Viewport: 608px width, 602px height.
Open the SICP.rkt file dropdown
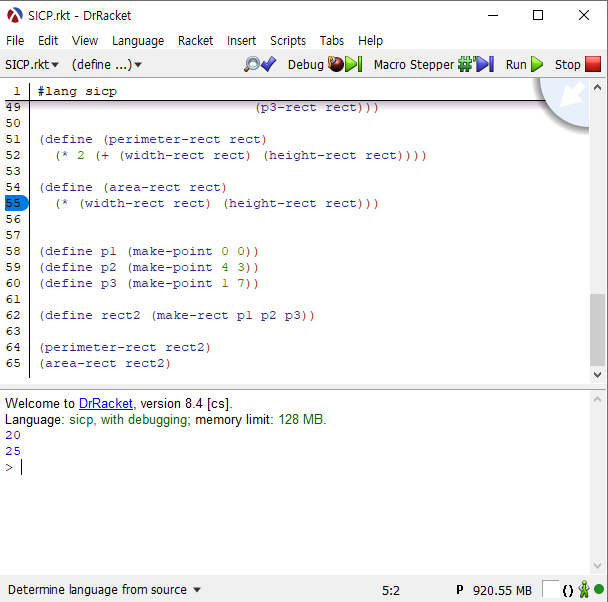32,64
